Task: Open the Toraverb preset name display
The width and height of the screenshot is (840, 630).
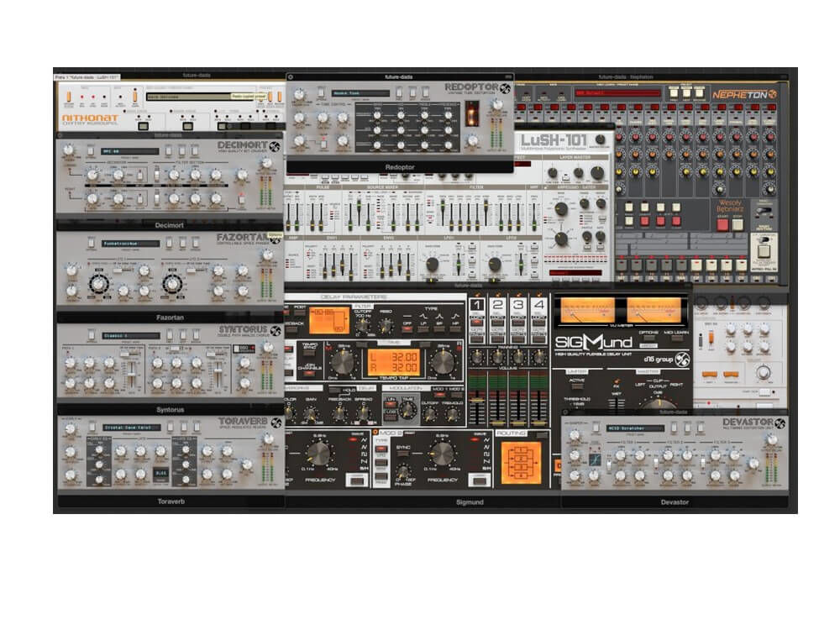Action: click(131, 428)
